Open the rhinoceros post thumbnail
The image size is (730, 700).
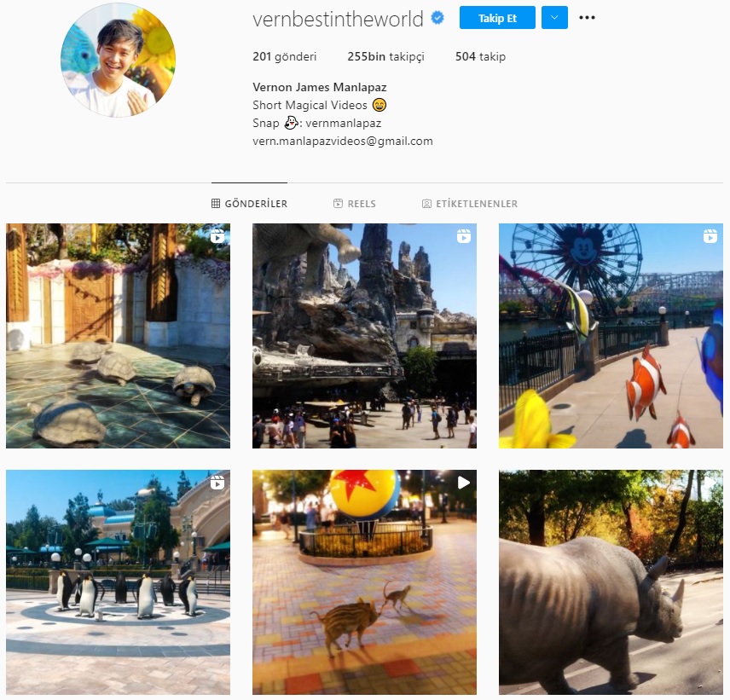611,582
